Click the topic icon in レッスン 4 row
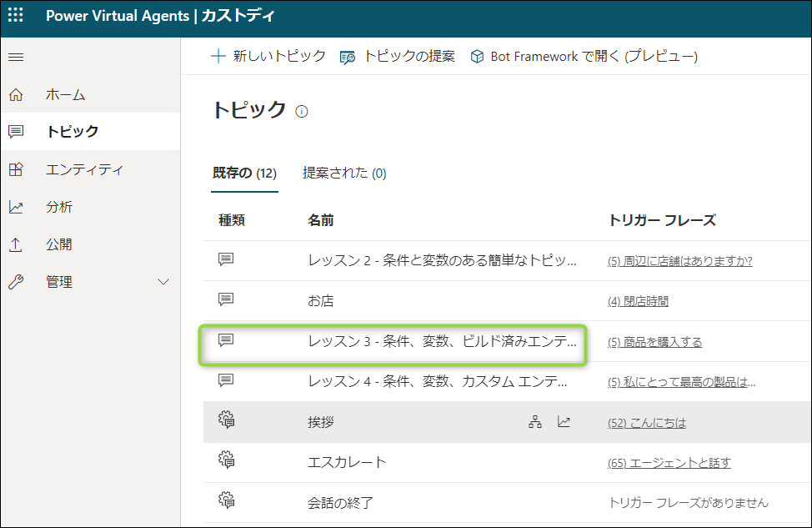 coord(226,381)
